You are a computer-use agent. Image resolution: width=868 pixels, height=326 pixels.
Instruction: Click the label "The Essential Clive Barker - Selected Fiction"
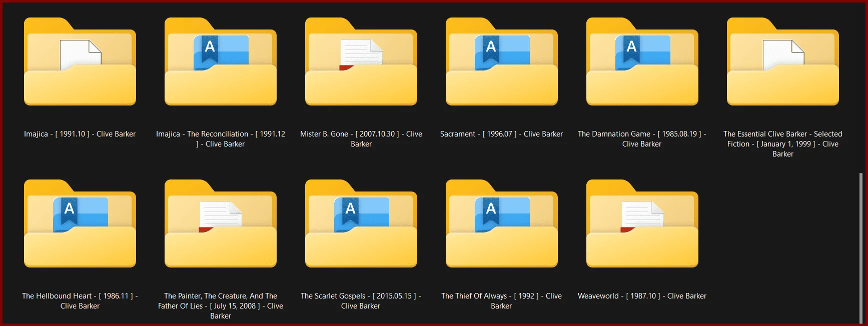783,138
